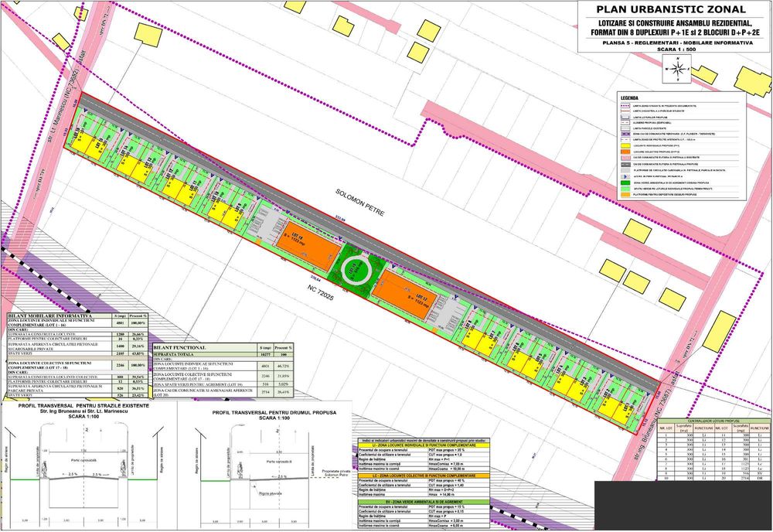
Task: Select the orange LOT 18 building block
Action: 307,245
